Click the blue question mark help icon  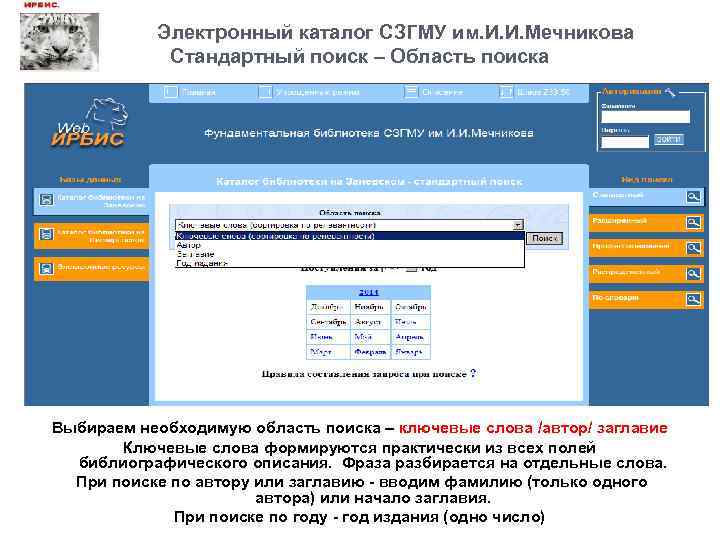[473, 374]
